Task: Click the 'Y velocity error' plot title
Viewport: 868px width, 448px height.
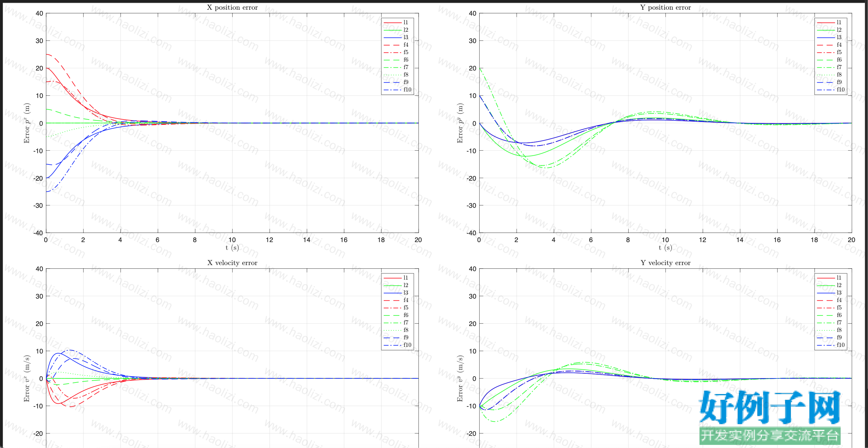Action: click(666, 263)
